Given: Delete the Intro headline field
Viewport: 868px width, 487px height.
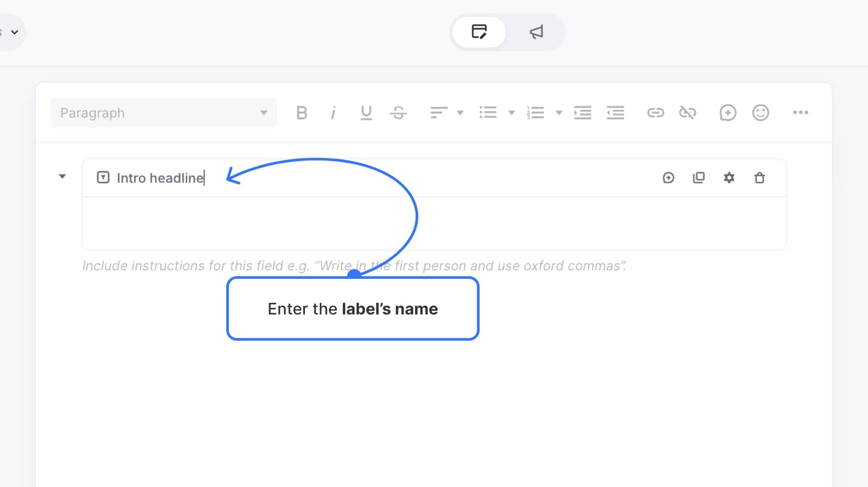Looking at the screenshot, I should tap(759, 178).
